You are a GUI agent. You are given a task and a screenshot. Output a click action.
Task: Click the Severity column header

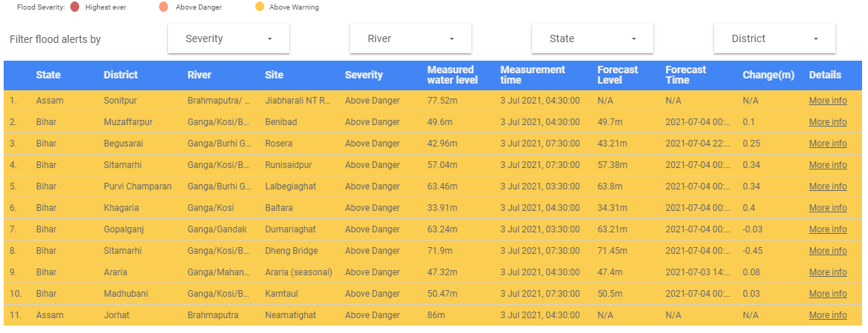point(363,75)
